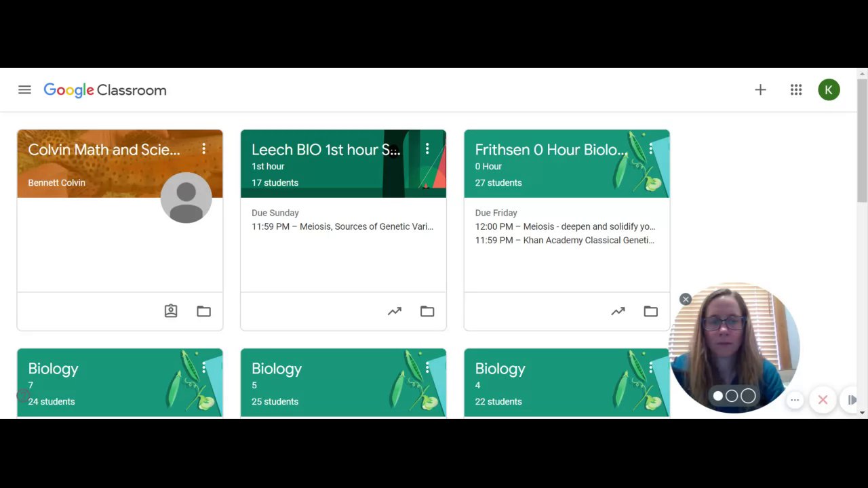Open Biology class section 5
868x488 pixels.
(x=277, y=369)
